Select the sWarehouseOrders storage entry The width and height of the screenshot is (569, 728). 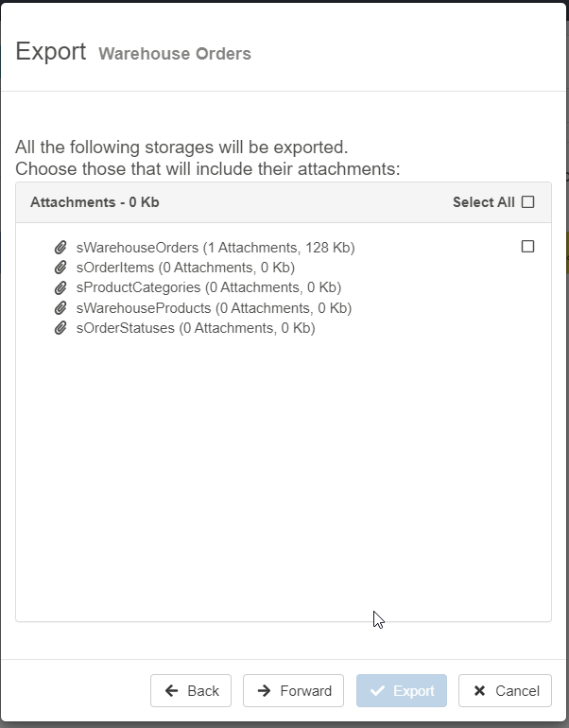pyautogui.click(x=215, y=248)
